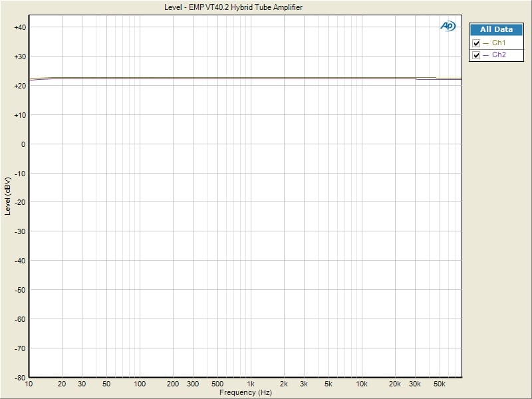Click the 1k tick label on the frequency axis

(x=251, y=384)
